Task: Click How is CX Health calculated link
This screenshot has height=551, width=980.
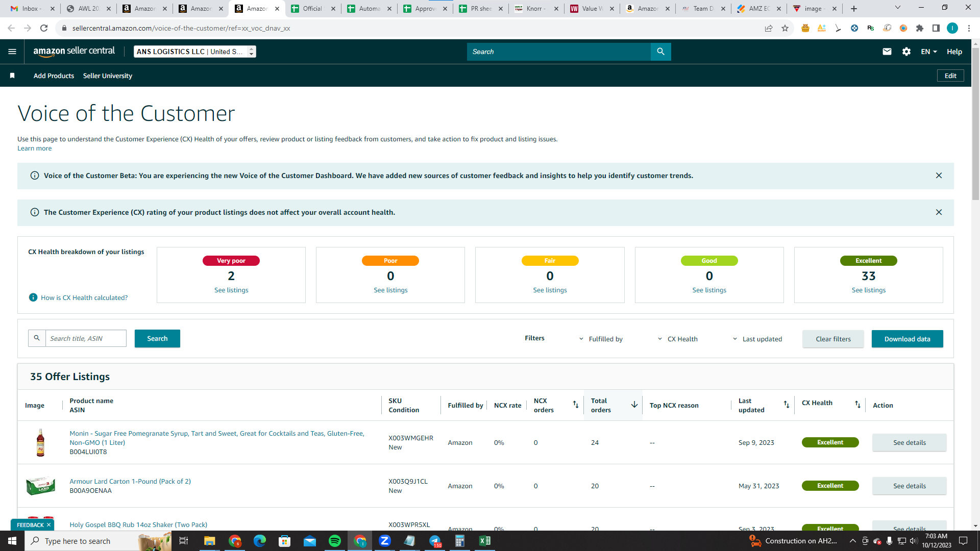Action: click(x=84, y=297)
